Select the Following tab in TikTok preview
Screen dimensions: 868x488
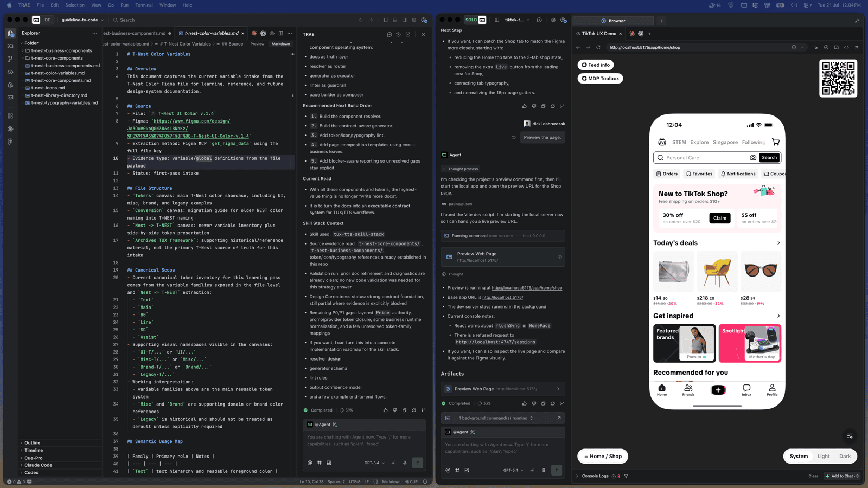754,142
